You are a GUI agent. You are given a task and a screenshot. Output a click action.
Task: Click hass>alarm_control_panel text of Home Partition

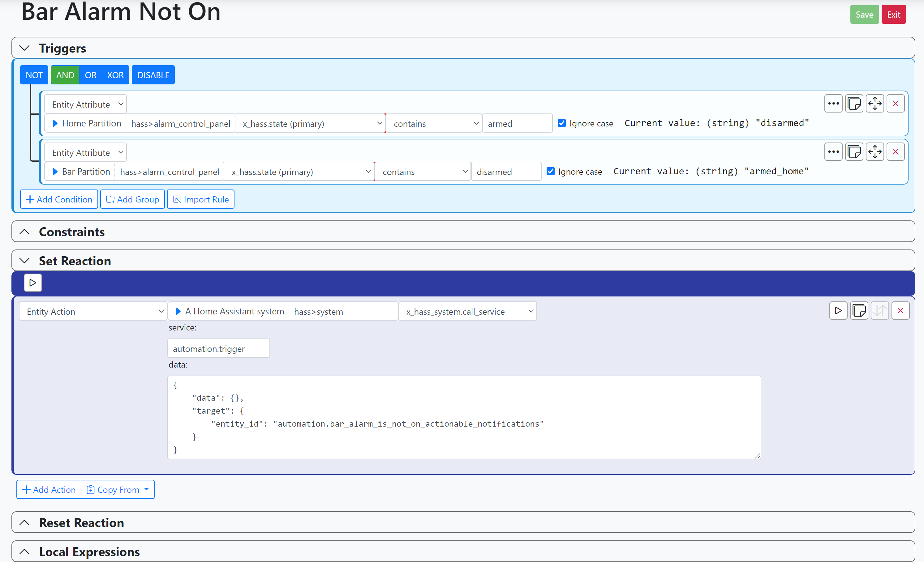click(180, 124)
